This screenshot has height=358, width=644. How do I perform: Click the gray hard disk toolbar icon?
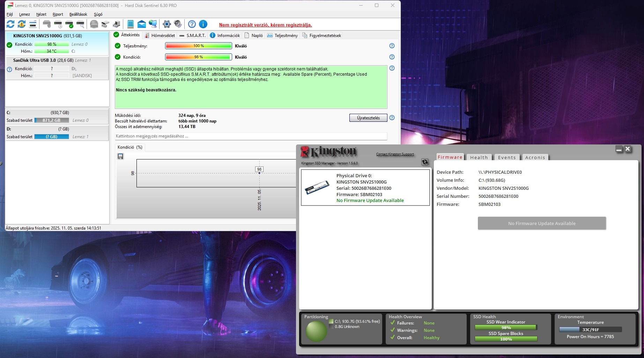click(x=47, y=24)
